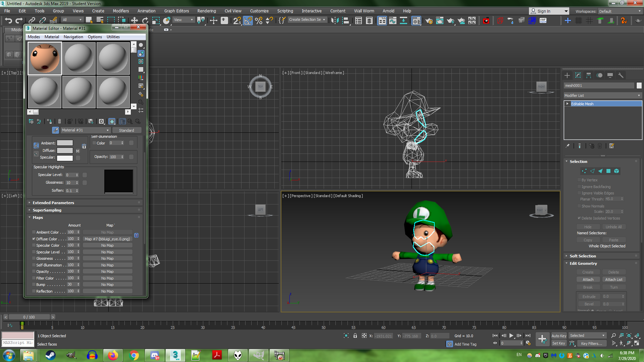This screenshot has height=362, width=644.
Task: Click the Mirror tool icon
Action: (x=334, y=20)
